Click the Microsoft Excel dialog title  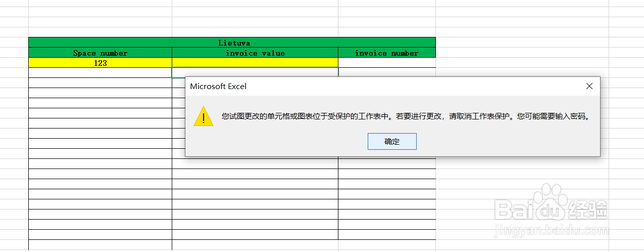[x=218, y=87]
